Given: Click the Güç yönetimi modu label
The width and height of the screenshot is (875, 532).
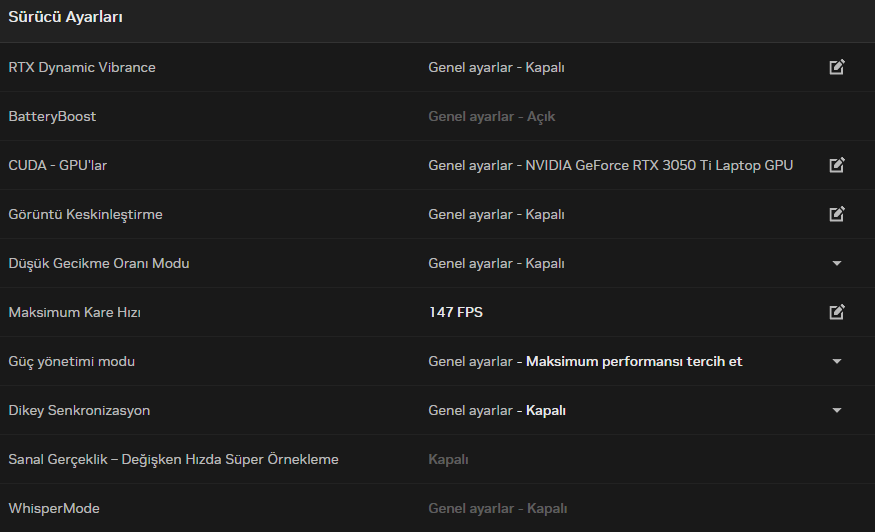Looking at the screenshot, I should 71,361.
